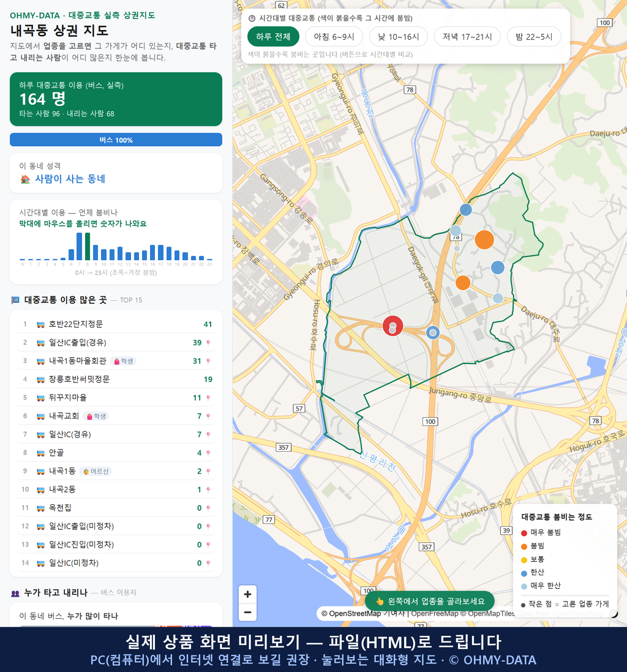627x672 pixels.
Task: Click the 버스 100% blue progress bar
Action: point(116,140)
